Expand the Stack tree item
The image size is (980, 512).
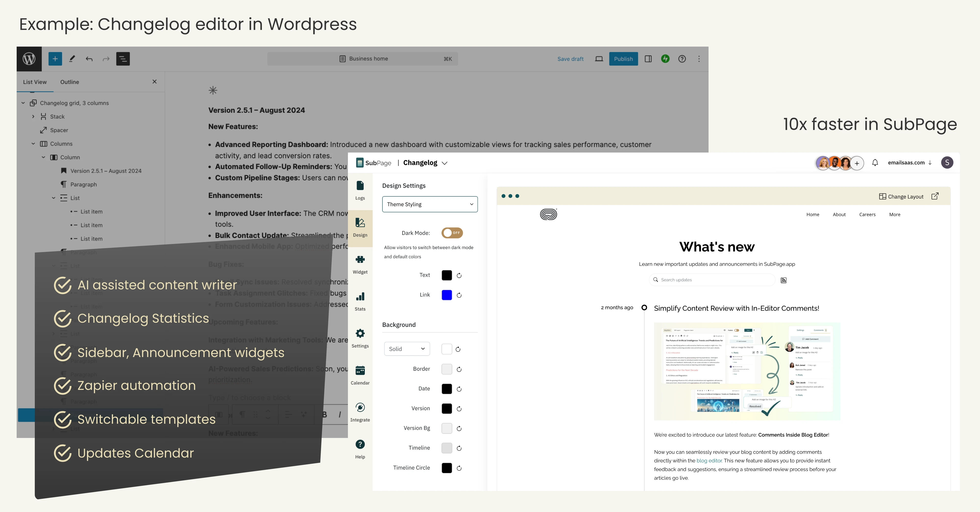(33, 116)
